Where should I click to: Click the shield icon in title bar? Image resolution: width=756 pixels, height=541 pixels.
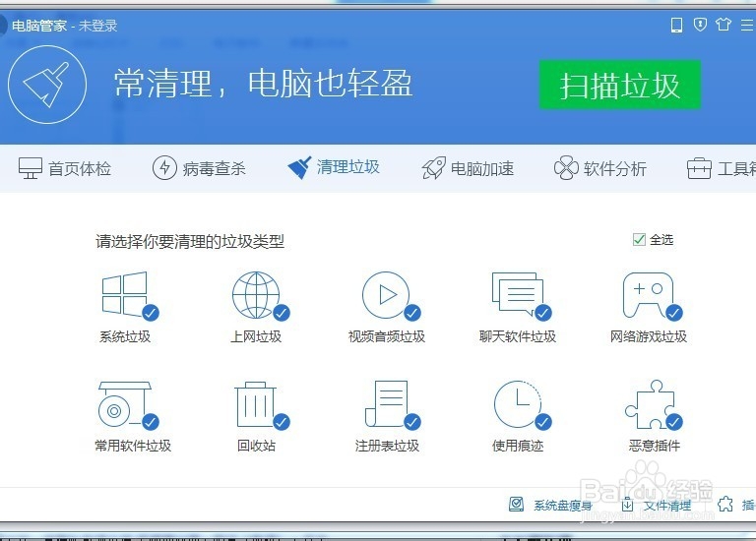700,24
